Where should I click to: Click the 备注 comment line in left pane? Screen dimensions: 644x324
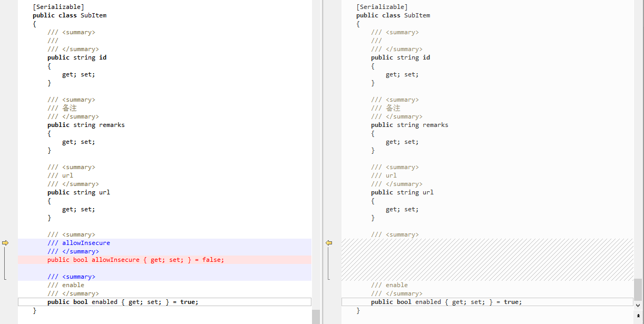[x=62, y=108]
